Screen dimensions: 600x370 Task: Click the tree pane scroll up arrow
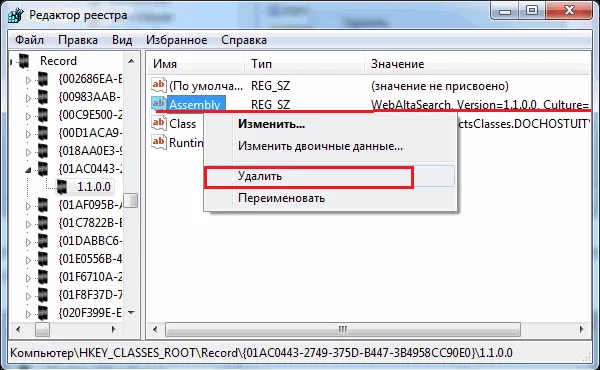[x=131, y=61]
